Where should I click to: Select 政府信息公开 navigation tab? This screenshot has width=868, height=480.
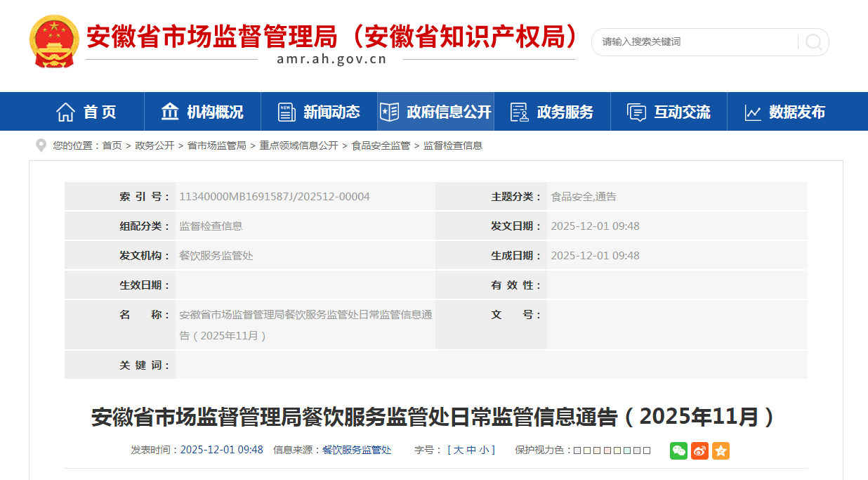tap(435, 112)
